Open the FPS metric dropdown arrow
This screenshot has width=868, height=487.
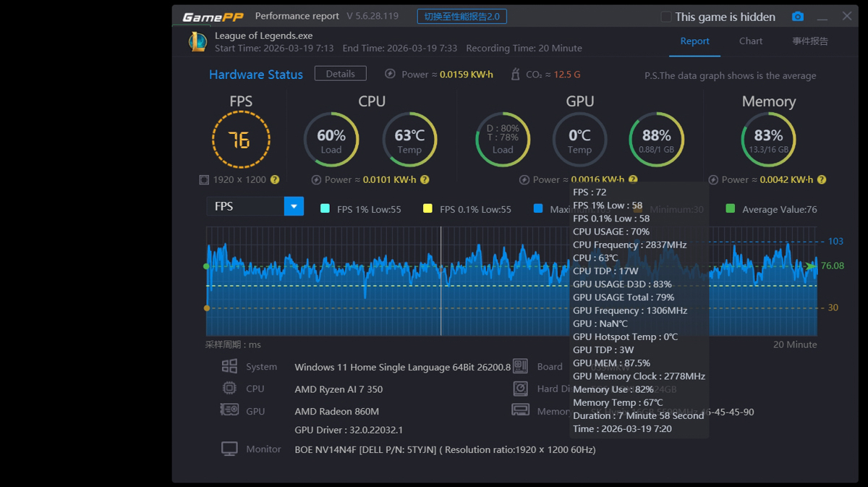(x=294, y=206)
